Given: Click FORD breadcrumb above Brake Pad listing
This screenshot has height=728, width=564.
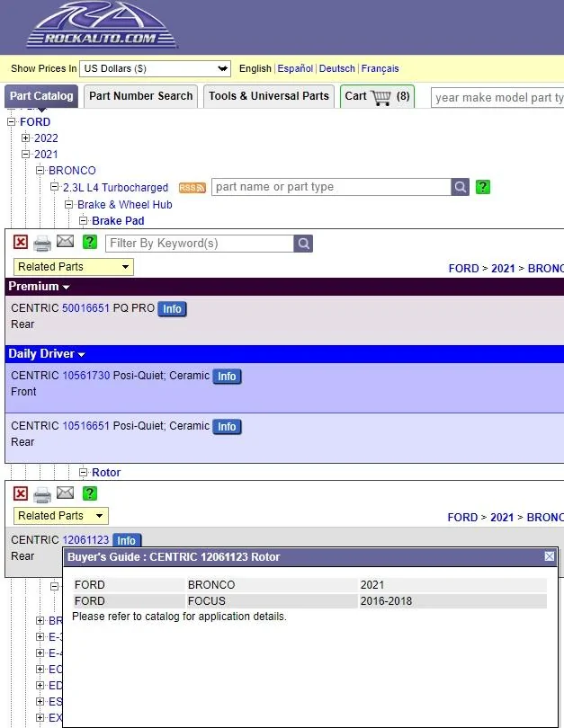Looking at the screenshot, I should click(x=463, y=269).
